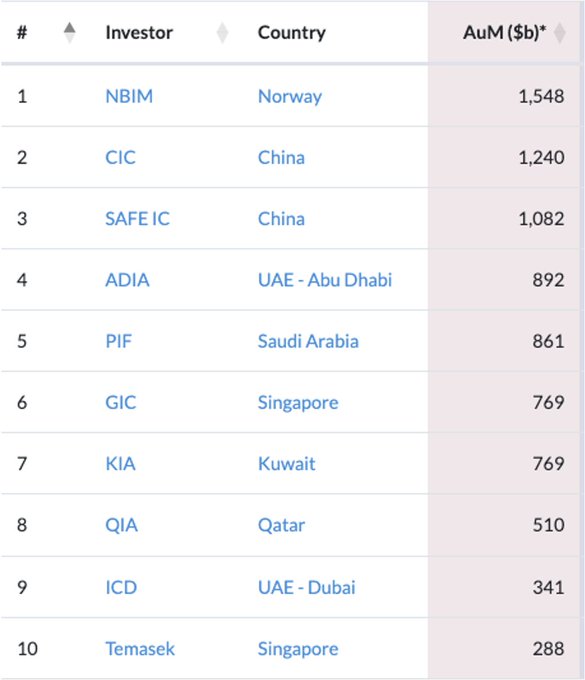Open the ICD investor link
Viewport: 585px width, 680px height.
click(x=121, y=588)
